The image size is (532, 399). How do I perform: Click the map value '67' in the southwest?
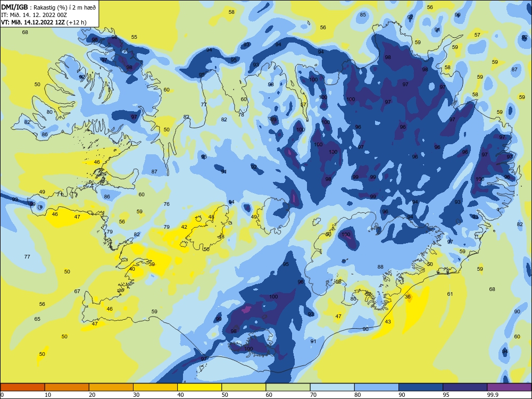click(x=77, y=292)
